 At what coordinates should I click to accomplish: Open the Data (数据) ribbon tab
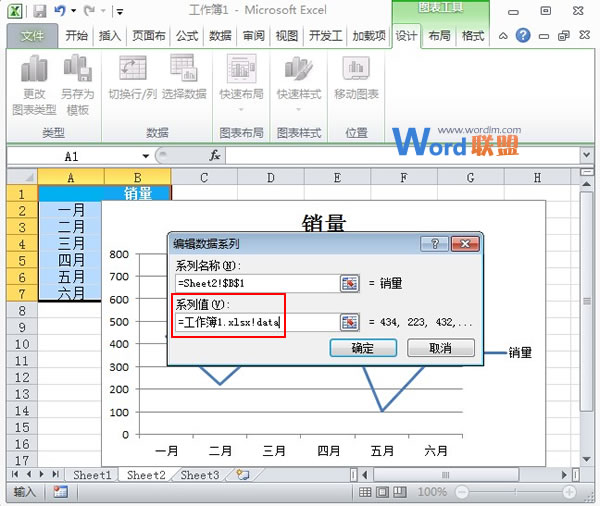click(x=220, y=36)
